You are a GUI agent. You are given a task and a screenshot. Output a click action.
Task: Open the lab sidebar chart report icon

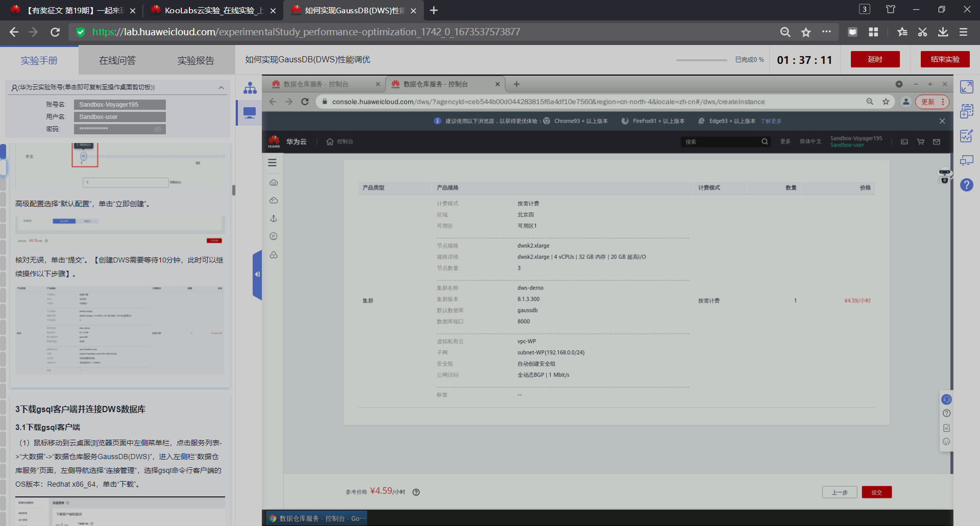[x=966, y=136]
